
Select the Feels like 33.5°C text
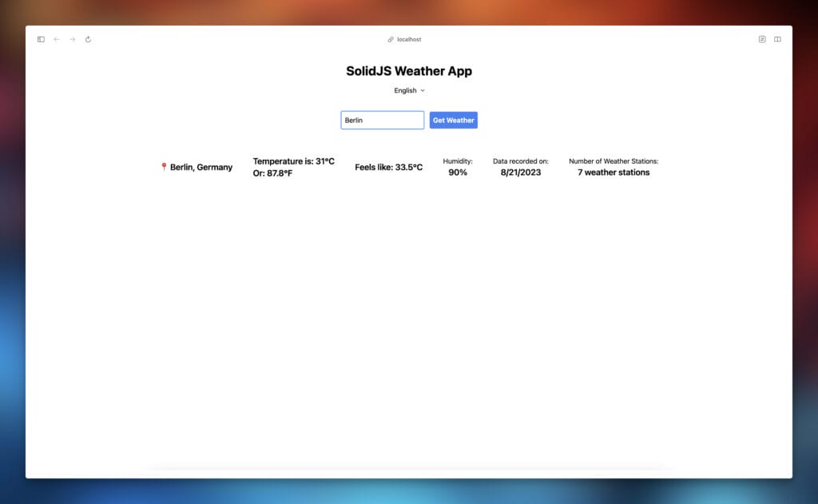[389, 167]
